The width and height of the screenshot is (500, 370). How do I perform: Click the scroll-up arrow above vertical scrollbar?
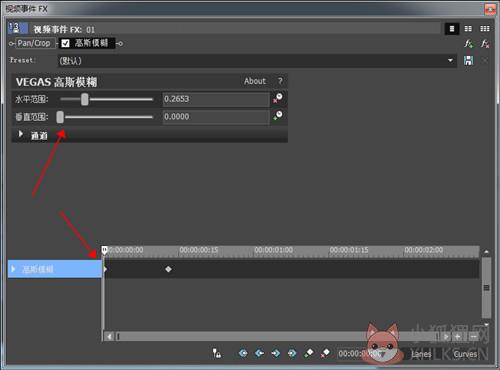pyautogui.click(x=486, y=252)
